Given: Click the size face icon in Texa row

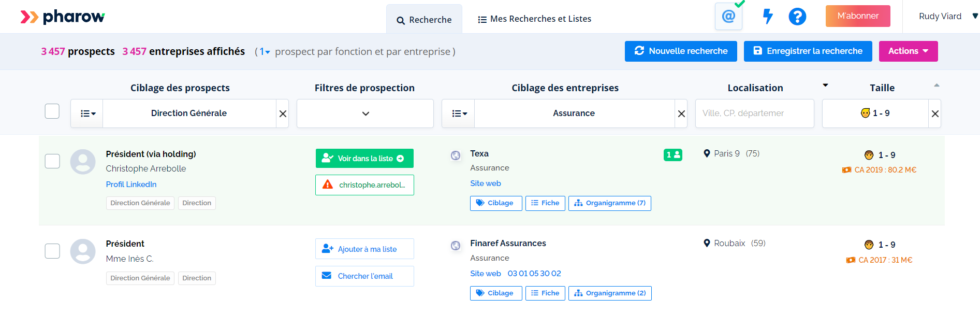Looking at the screenshot, I should (x=869, y=155).
